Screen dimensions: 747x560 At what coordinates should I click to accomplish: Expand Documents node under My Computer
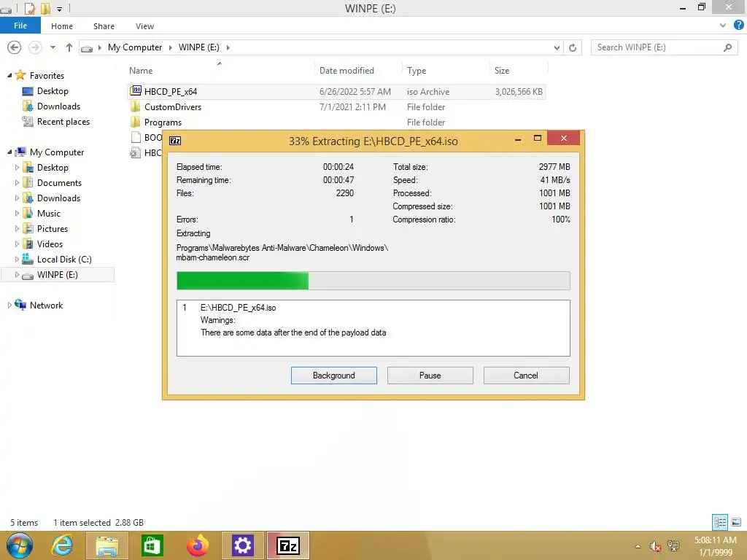click(18, 183)
